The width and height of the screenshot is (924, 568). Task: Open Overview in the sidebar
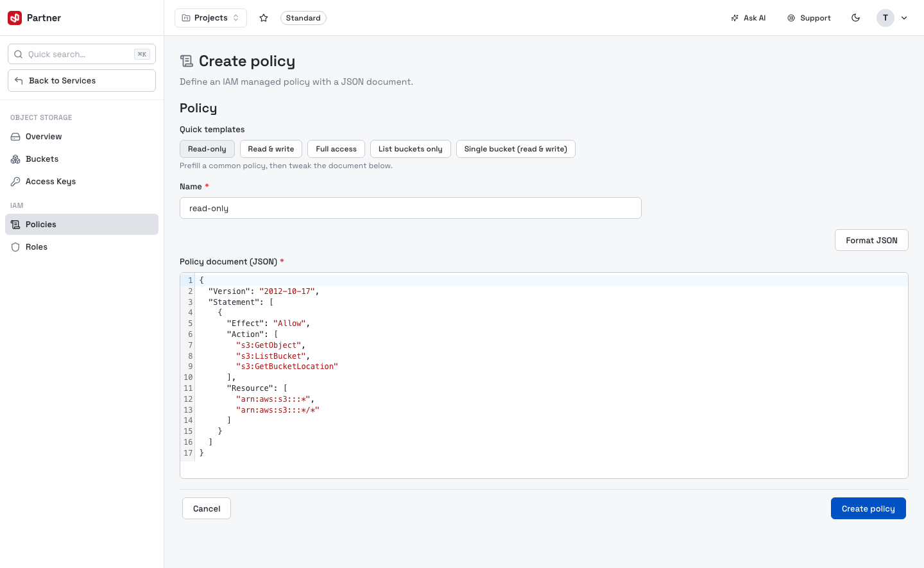click(81, 137)
